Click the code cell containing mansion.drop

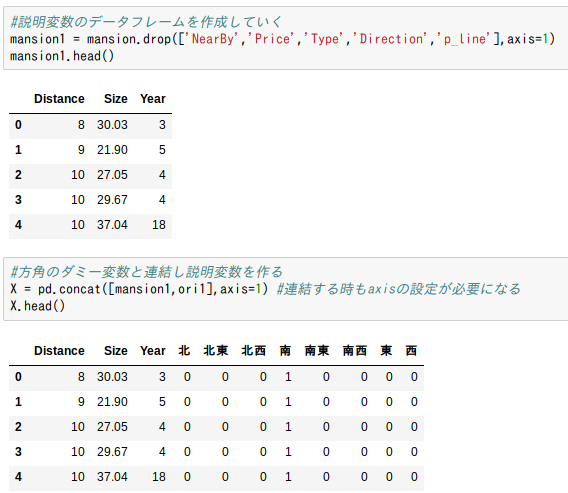[x=285, y=38]
